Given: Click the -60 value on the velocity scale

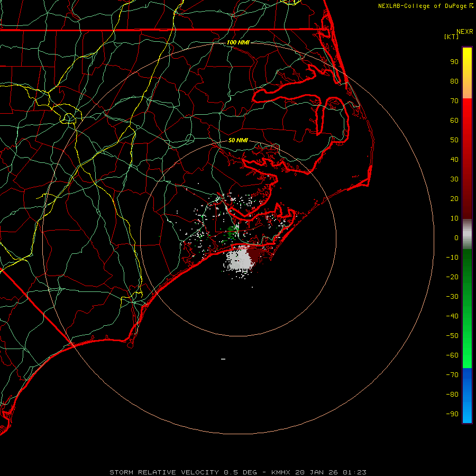Looking at the screenshot, I should click(x=452, y=355).
